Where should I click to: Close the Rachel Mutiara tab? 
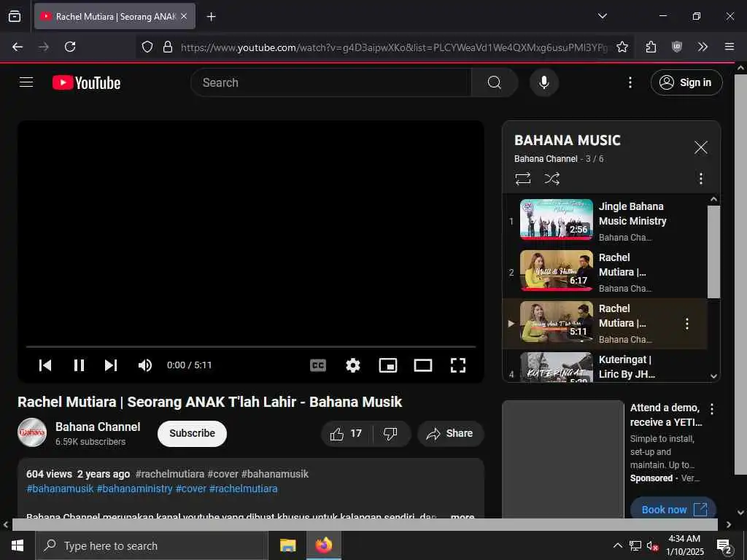tap(184, 16)
